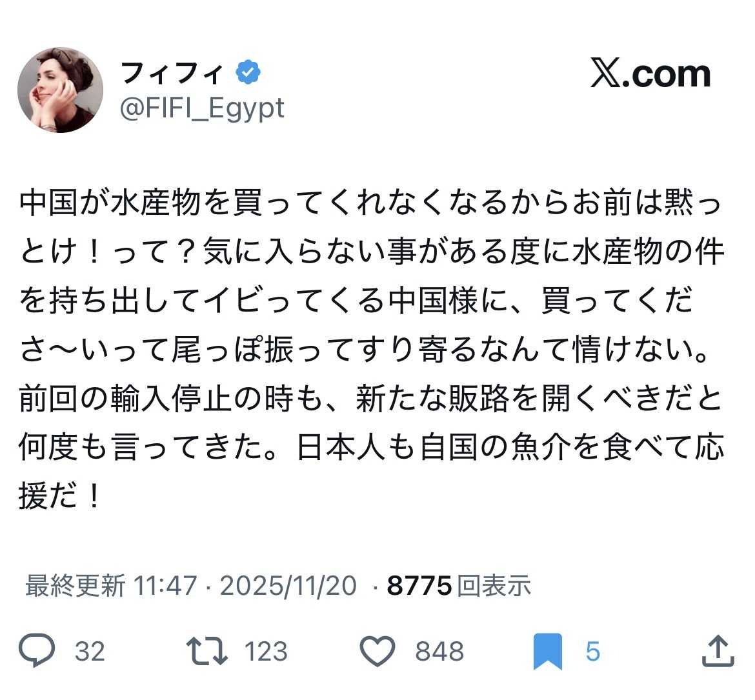Like the post with heart icon
Image resolution: width=755 pixels, height=700 pixels.
point(377,650)
